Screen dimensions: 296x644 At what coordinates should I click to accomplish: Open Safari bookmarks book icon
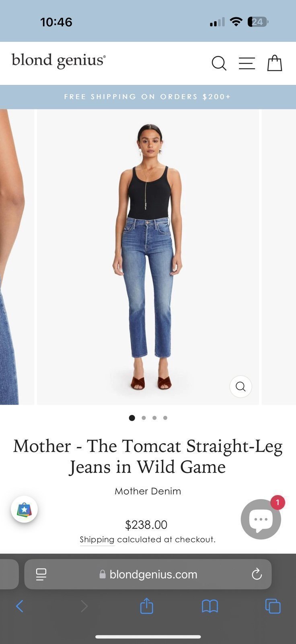point(210,606)
